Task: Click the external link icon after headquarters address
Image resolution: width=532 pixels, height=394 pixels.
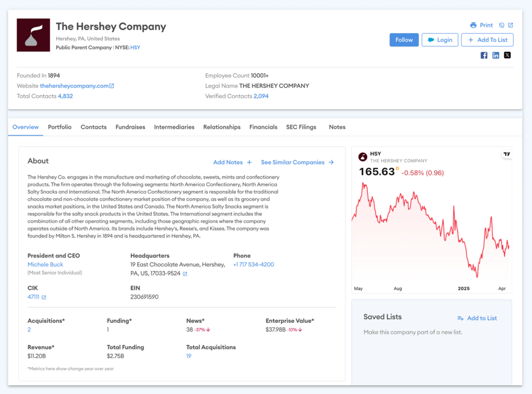Action: 185,274
